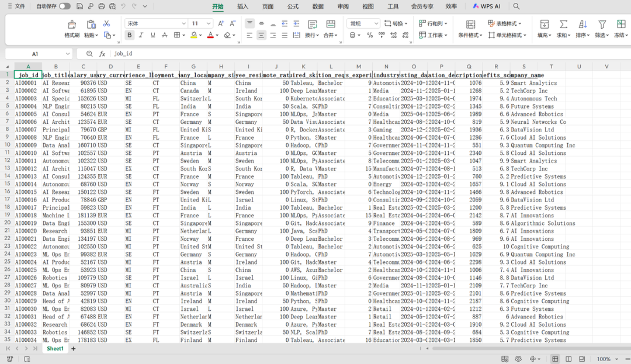Toggle Bold formatting
This screenshot has height=364, width=631.
[x=129, y=35]
